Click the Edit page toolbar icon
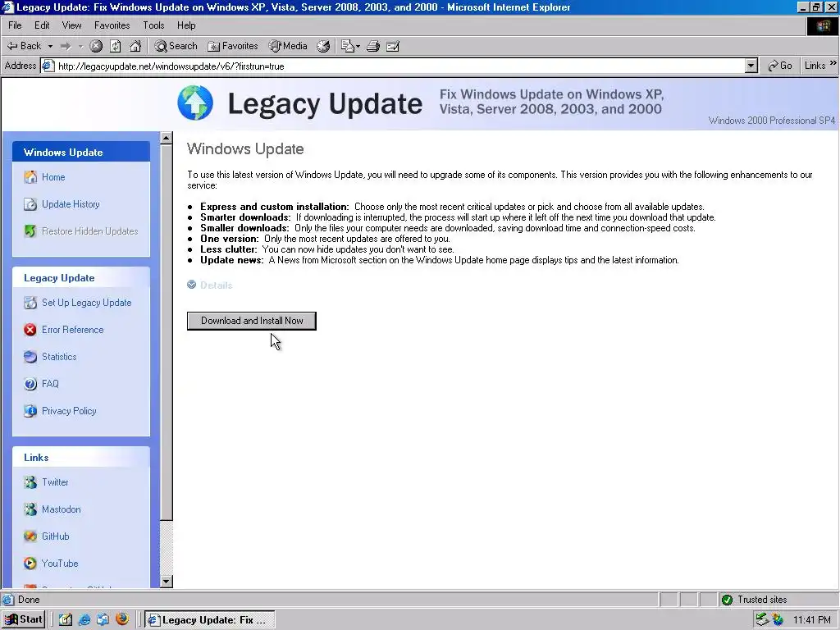840x630 pixels. pos(393,47)
